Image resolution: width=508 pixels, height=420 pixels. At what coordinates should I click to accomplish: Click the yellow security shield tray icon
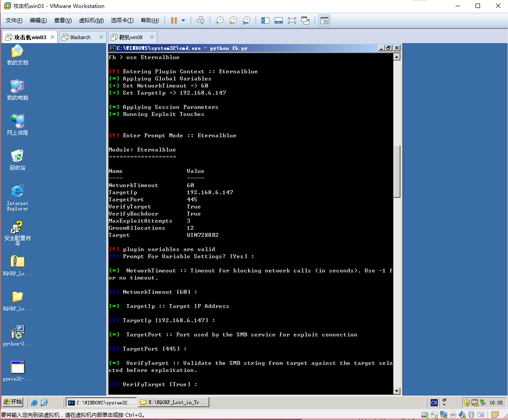[x=467, y=403]
